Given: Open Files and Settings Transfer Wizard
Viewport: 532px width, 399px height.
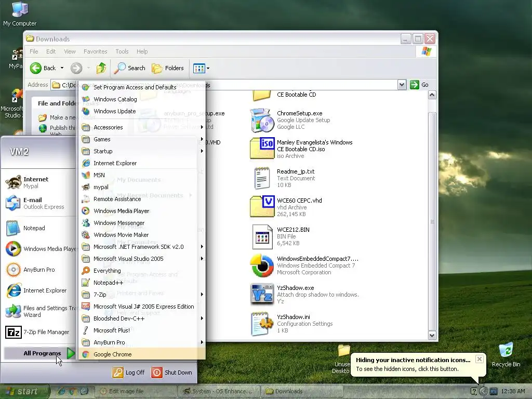Looking at the screenshot, I should pos(39,311).
